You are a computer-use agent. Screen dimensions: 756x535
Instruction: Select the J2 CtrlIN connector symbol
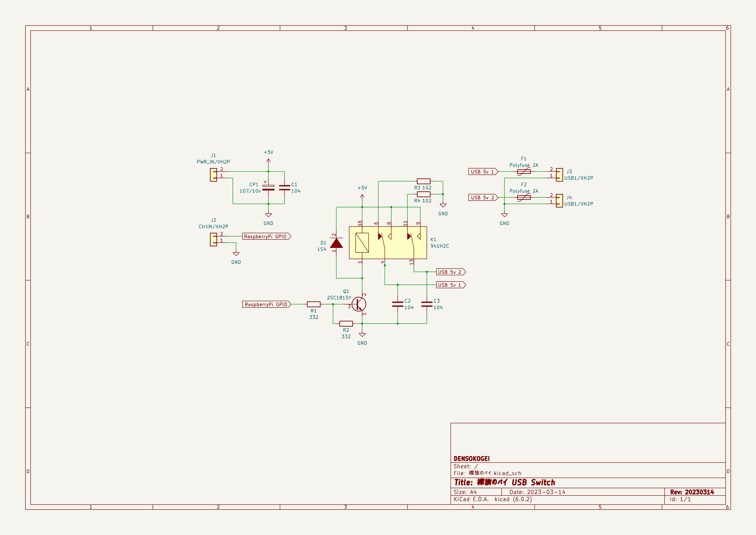pos(213,239)
